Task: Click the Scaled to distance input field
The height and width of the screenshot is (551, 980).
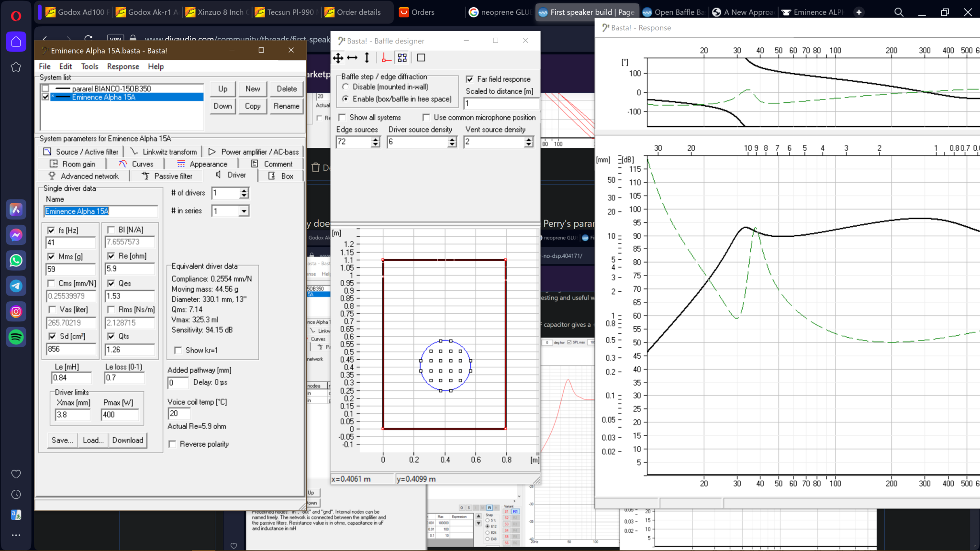Action: [x=501, y=103]
